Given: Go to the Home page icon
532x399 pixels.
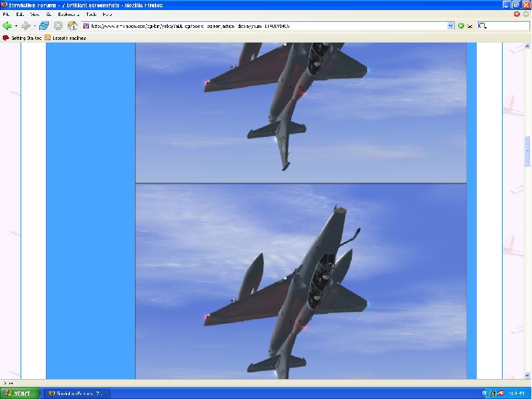Looking at the screenshot, I should 72,26.
